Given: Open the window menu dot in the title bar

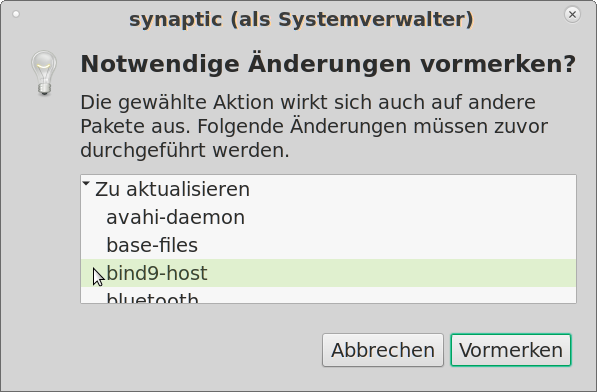Looking at the screenshot, I should point(16,14).
